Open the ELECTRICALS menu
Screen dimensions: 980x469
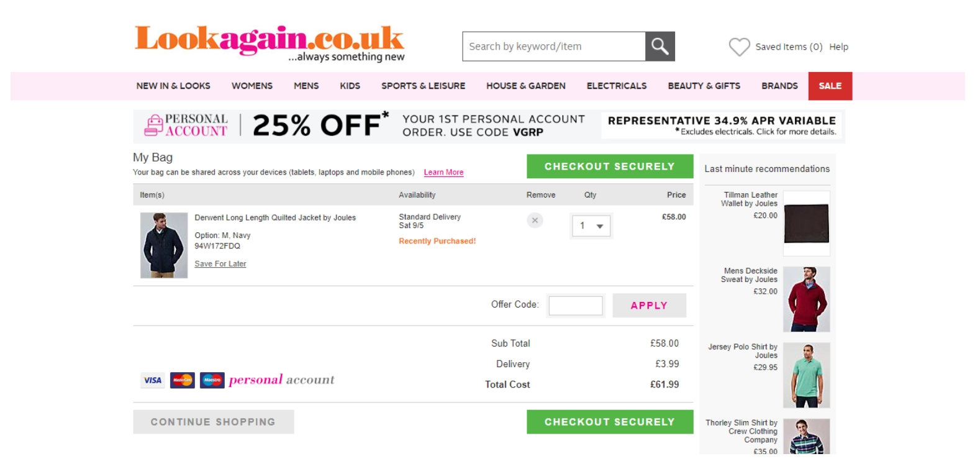[617, 86]
